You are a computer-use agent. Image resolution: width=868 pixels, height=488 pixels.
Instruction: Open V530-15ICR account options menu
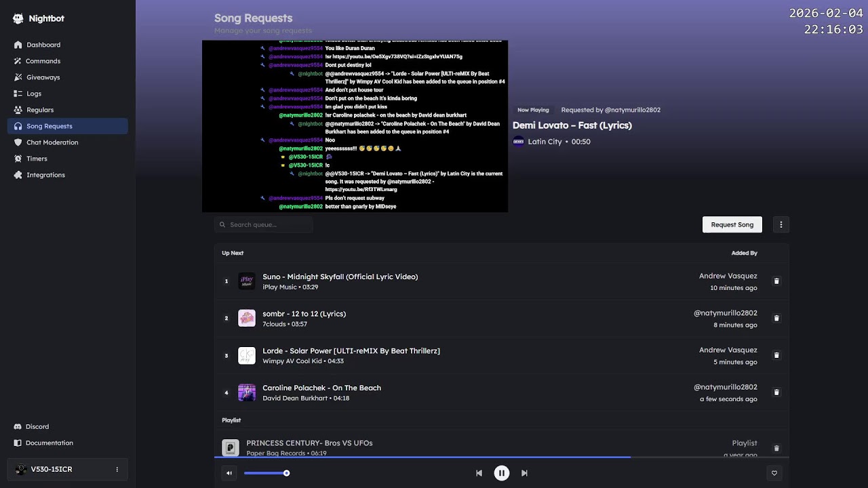pos(117,469)
